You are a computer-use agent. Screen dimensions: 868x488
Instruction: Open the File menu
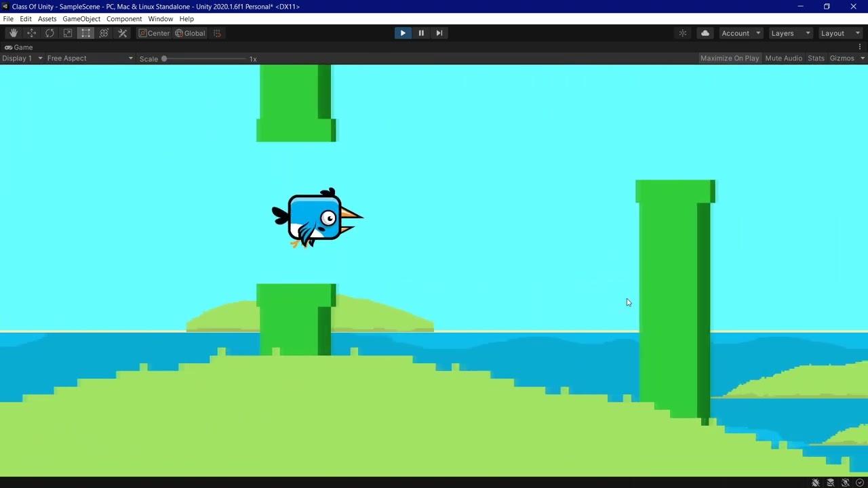(8, 19)
